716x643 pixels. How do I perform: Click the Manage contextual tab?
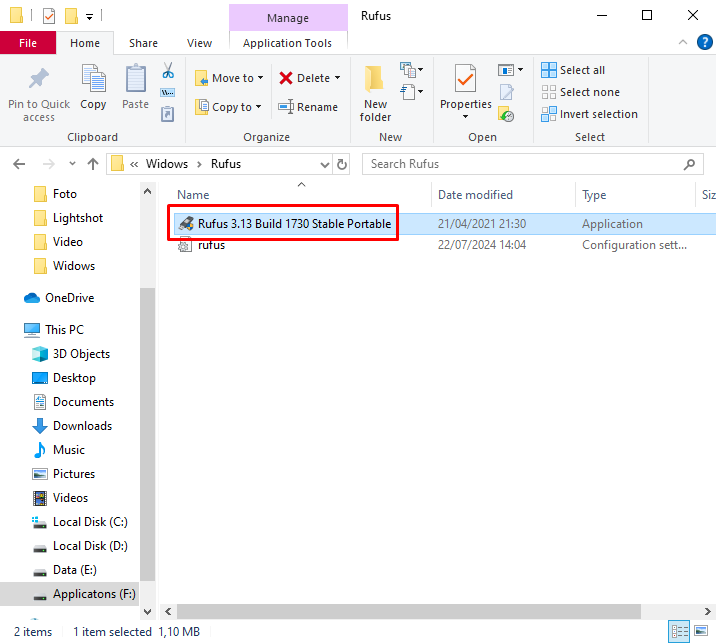[288, 18]
